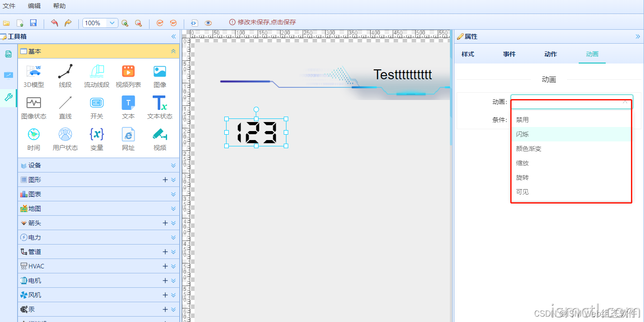Add item to 箭头 with plus
Image resolution: width=644 pixels, height=322 pixels.
tap(165, 223)
